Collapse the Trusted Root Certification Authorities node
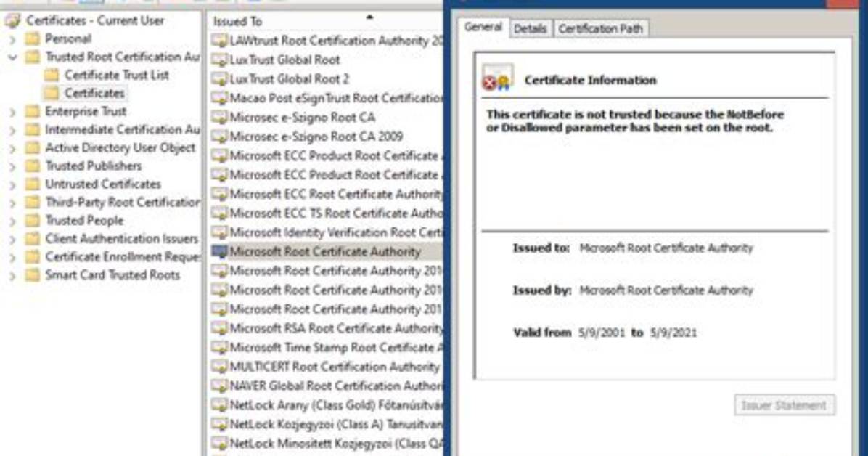The width and height of the screenshot is (868, 456). 12,57
